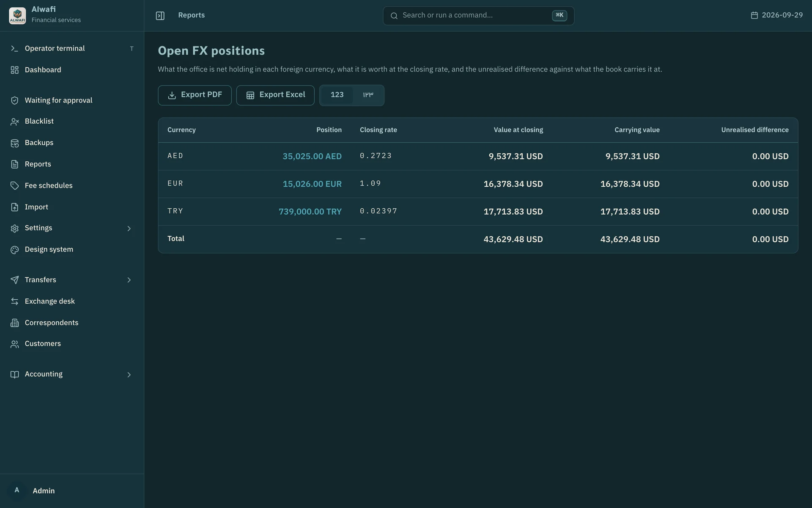Switch numerals to Arabic-Indic ١٢٣ format

coord(368,95)
